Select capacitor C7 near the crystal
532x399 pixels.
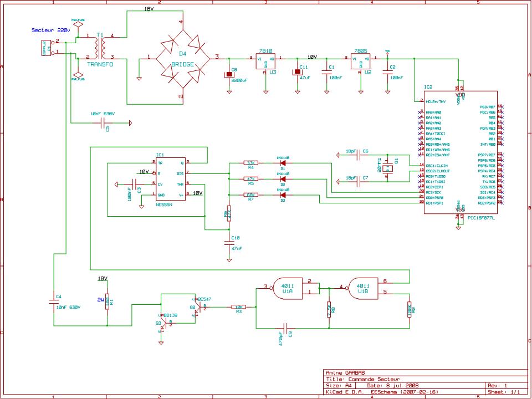(359, 182)
